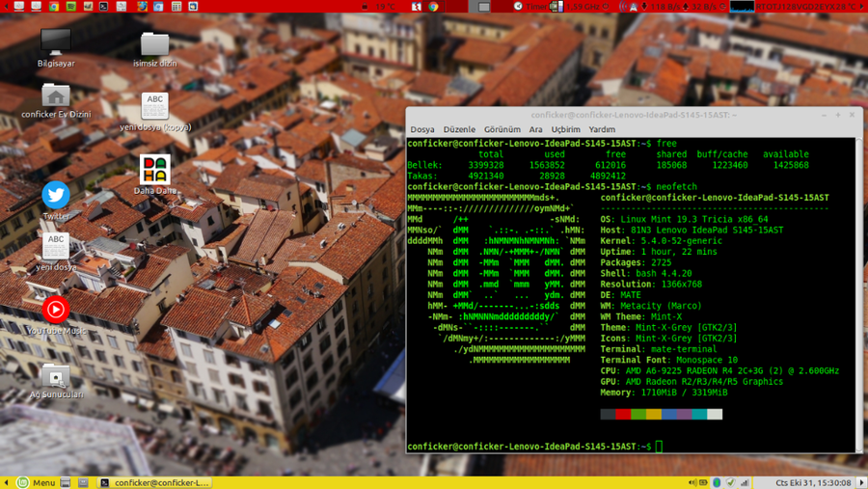Click the Bellek row total value 3399328
868x489 pixels.
[x=485, y=165]
